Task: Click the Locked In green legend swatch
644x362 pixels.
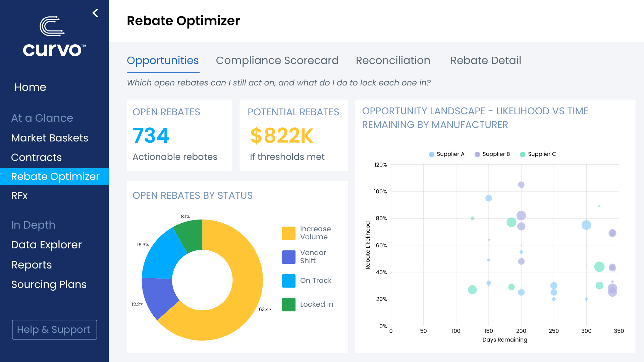Action: (289, 305)
